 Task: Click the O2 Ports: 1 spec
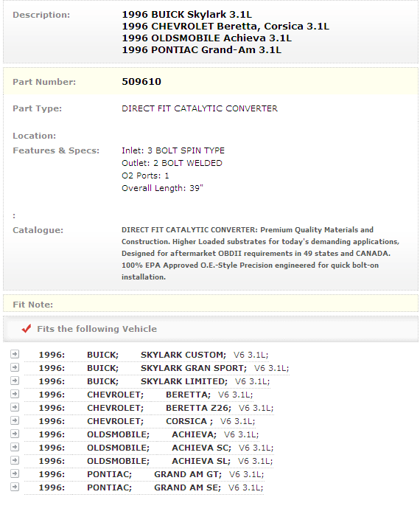point(145,176)
